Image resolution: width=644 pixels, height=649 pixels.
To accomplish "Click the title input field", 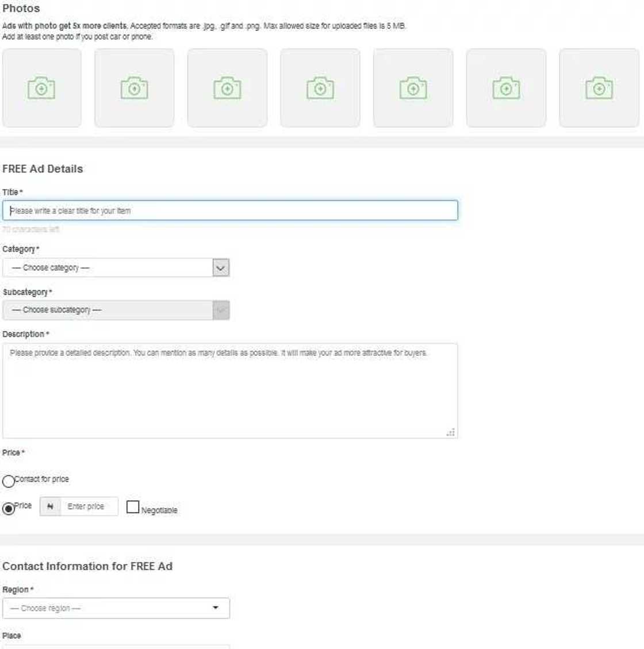I will point(230,210).
